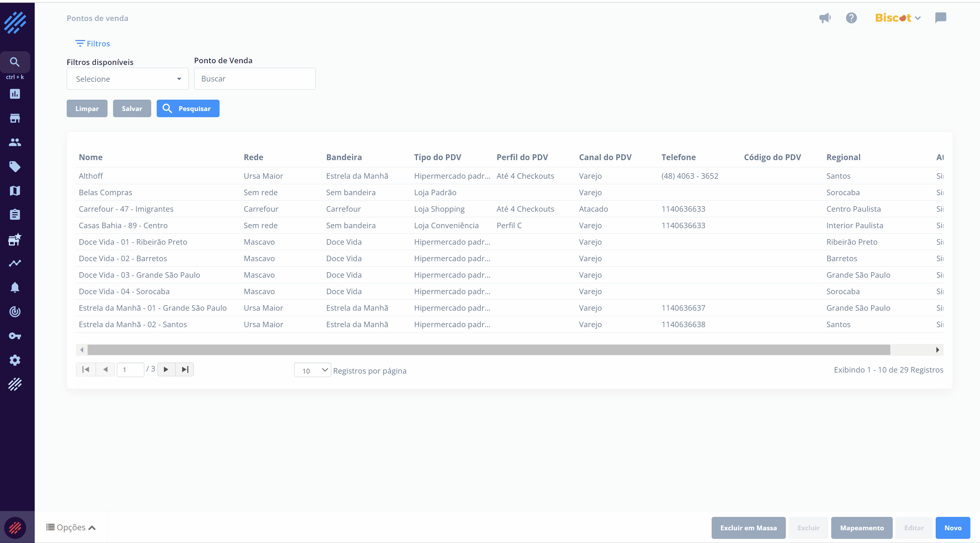
Task: Open the bell notifications sidebar icon
Action: [15, 287]
